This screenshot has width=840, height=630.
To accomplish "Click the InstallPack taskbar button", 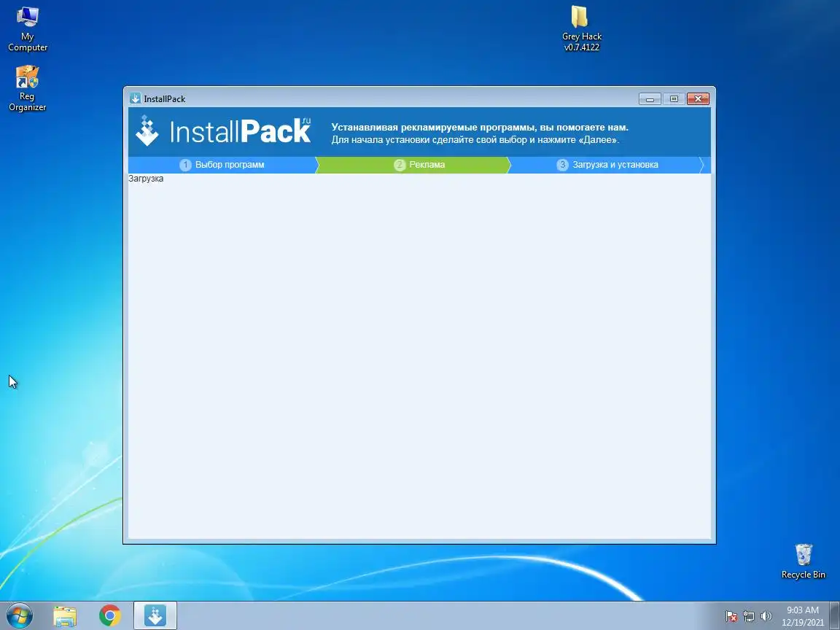I will coord(155,615).
